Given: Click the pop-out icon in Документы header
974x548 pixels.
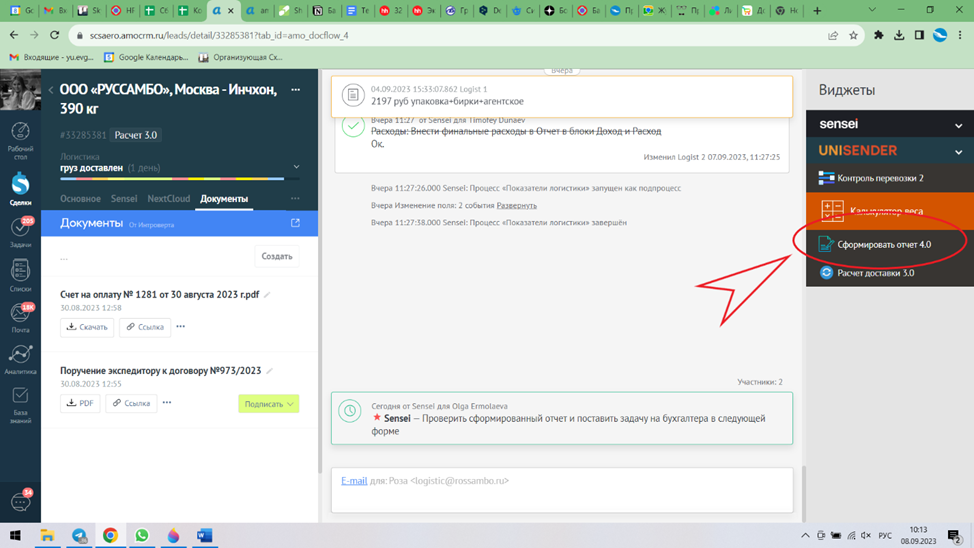Looking at the screenshot, I should 295,223.
